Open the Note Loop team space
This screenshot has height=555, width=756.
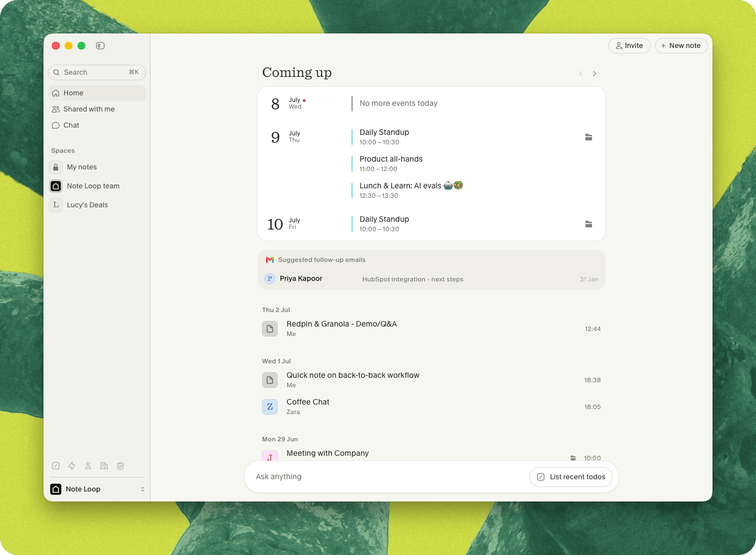click(x=97, y=186)
